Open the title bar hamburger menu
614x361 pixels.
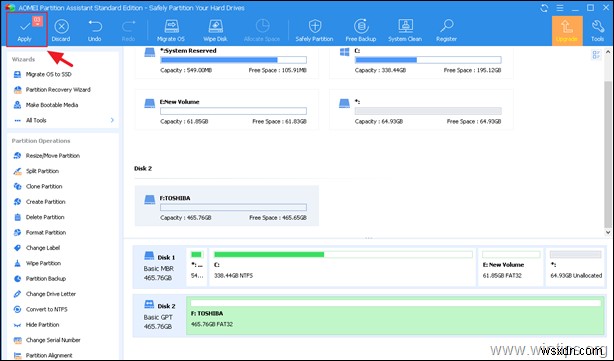[x=560, y=8]
